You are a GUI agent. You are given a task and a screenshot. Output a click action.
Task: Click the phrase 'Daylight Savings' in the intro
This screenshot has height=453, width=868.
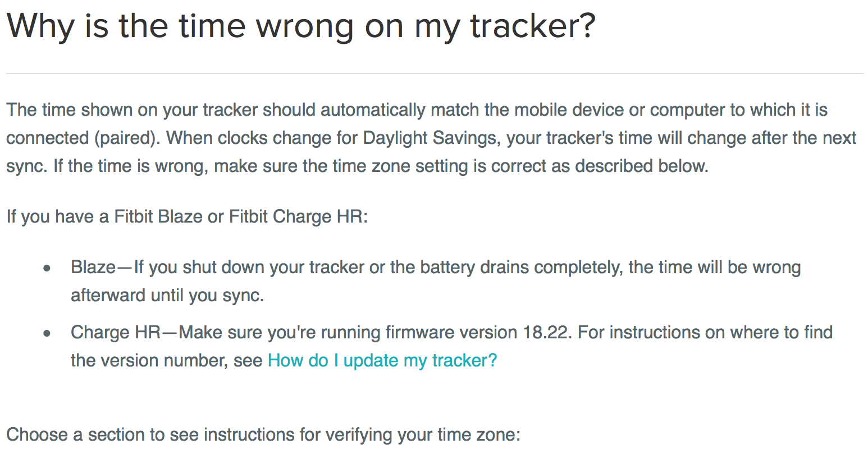pyautogui.click(x=431, y=138)
